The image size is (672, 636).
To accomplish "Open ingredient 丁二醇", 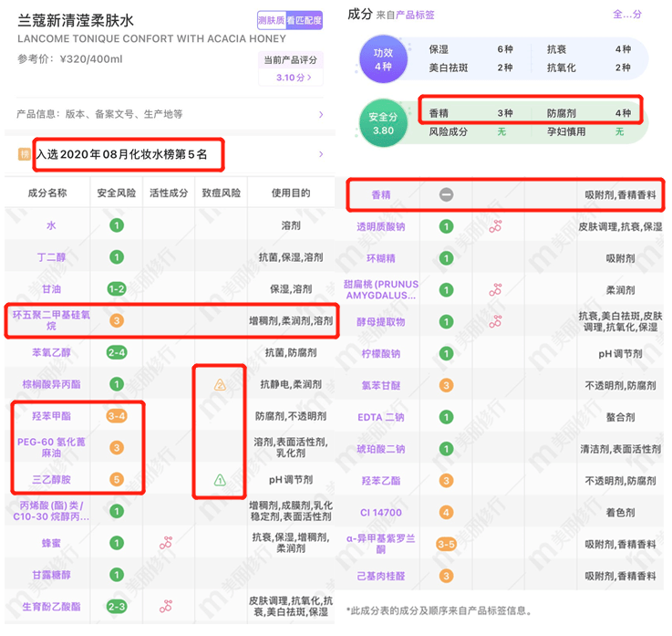I will pyautogui.click(x=51, y=257).
